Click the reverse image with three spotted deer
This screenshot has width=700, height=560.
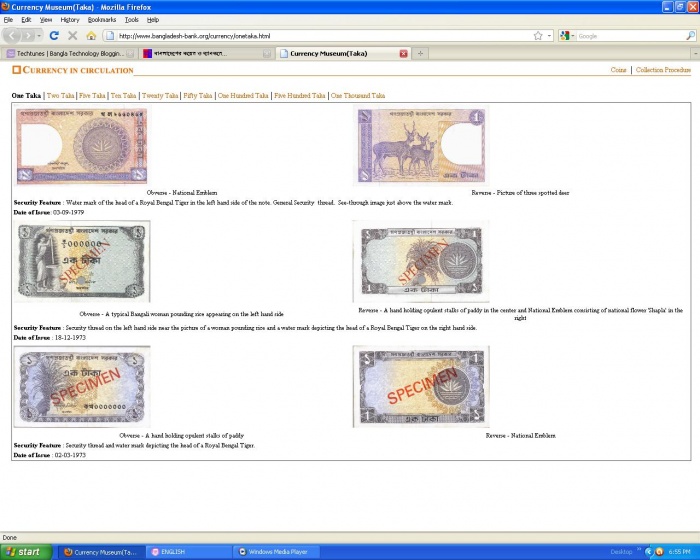tap(421, 145)
